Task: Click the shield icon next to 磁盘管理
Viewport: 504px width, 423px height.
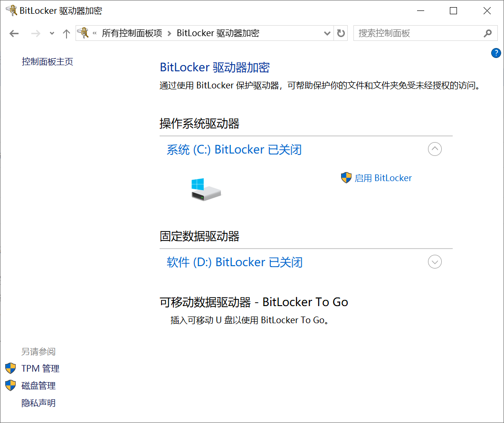Action: (x=10, y=385)
